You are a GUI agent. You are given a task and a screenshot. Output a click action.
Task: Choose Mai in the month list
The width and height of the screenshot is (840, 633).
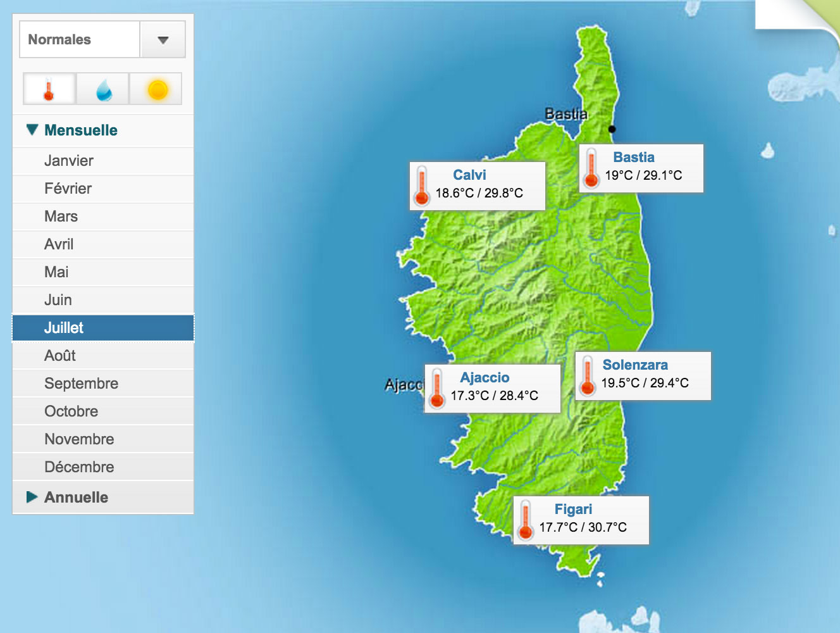tap(103, 272)
